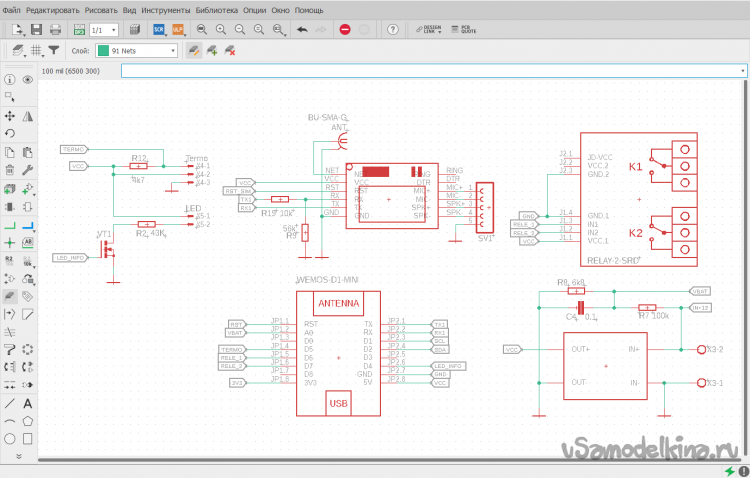The image size is (750, 478).
Task: Click the PCB Quote button
Action: point(462,30)
